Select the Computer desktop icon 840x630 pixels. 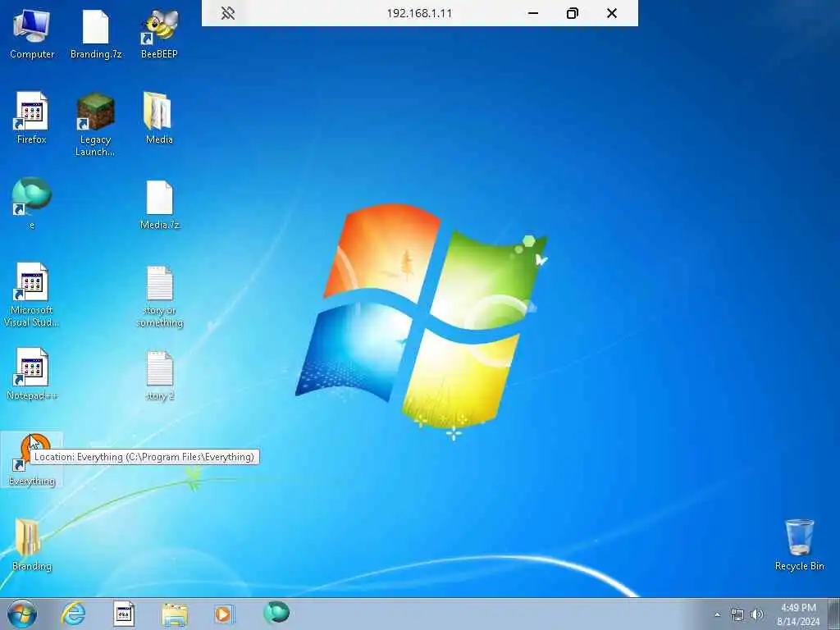(32, 34)
